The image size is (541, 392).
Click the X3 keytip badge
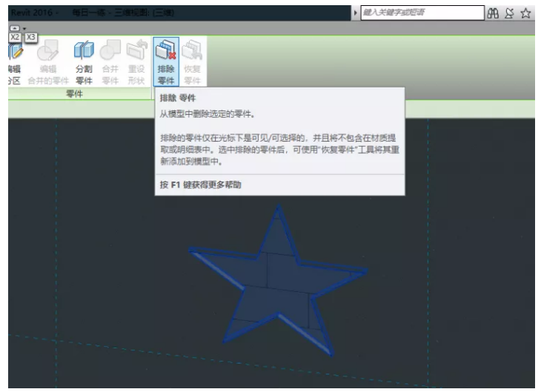(x=30, y=37)
